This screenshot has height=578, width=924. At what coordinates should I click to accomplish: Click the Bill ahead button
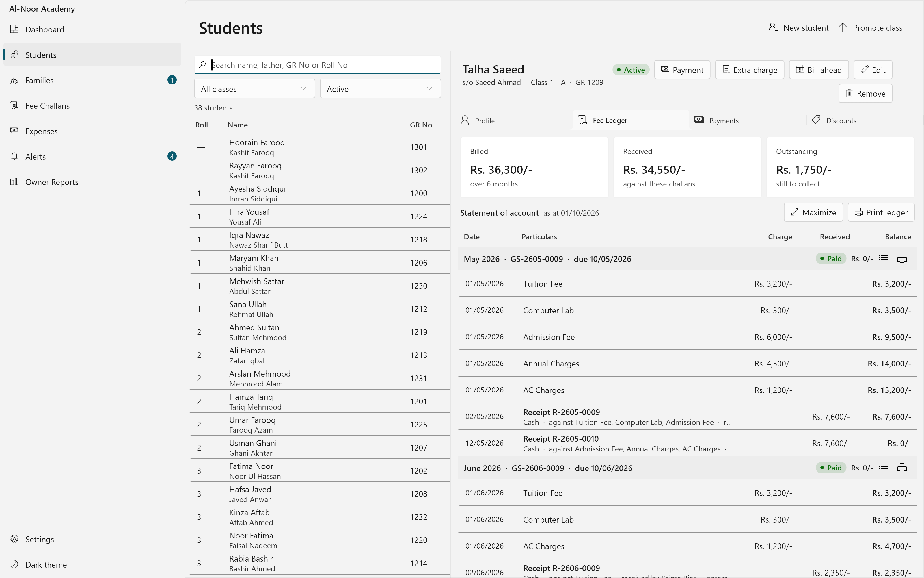pos(819,70)
